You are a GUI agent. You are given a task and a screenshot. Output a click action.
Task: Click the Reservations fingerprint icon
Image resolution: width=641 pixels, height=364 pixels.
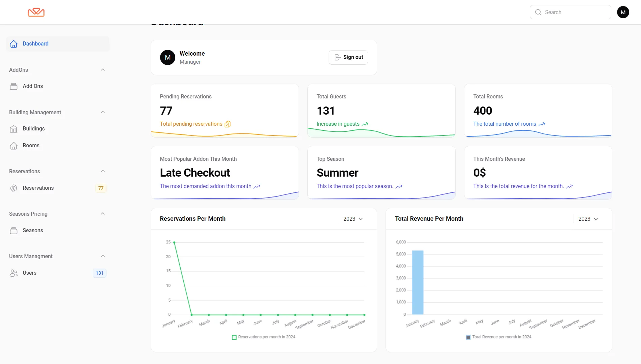point(13,188)
